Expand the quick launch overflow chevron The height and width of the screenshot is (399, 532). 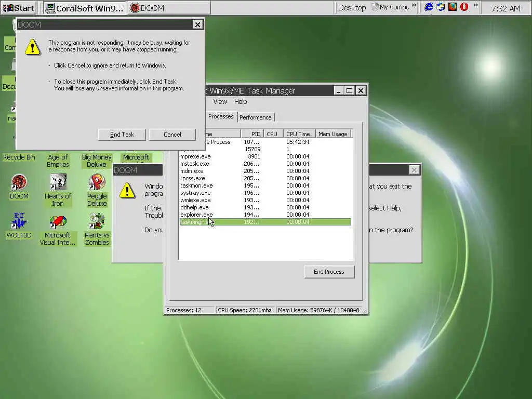tap(476, 5)
